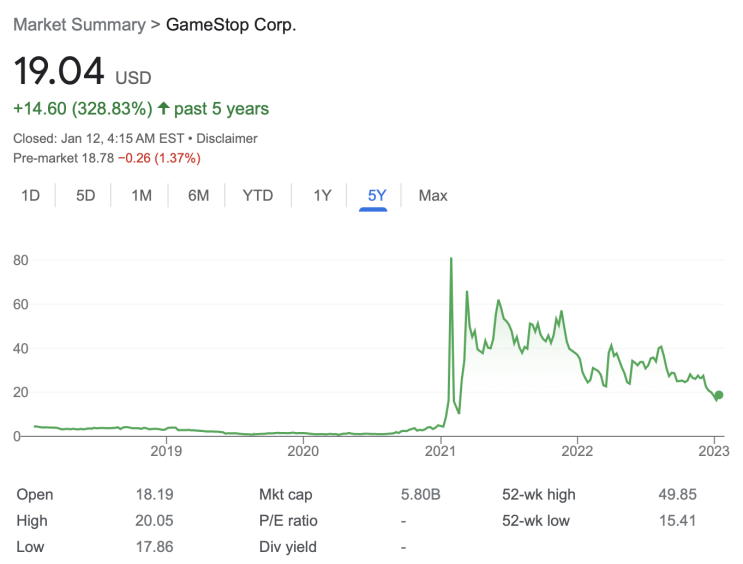Image resolution: width=743 pixels, height=564 pixels.
Task: Click the 2019 x-axis label
Action: (x=166, y=452)
